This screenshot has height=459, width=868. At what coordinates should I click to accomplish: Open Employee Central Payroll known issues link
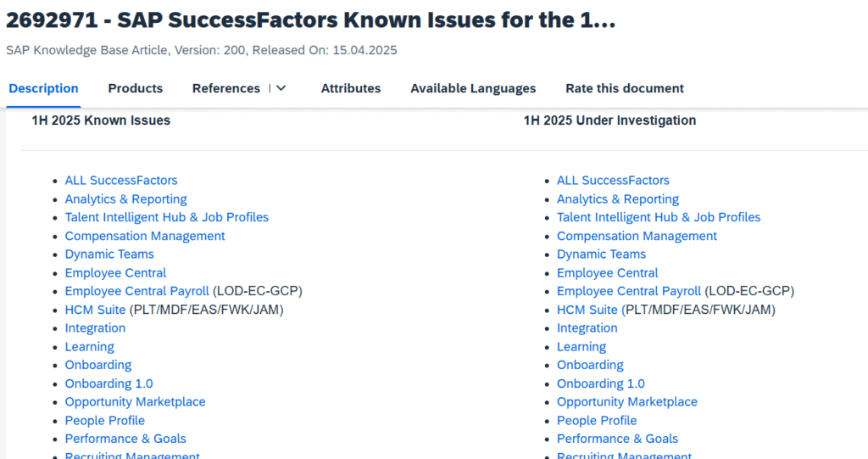click(136, 291)
